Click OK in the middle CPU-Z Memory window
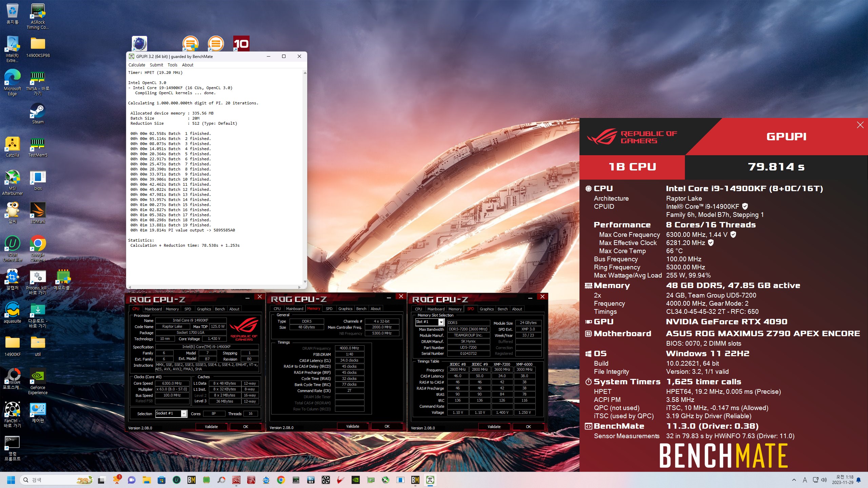Viewport: 868px width, 488px height. [387, 426]
